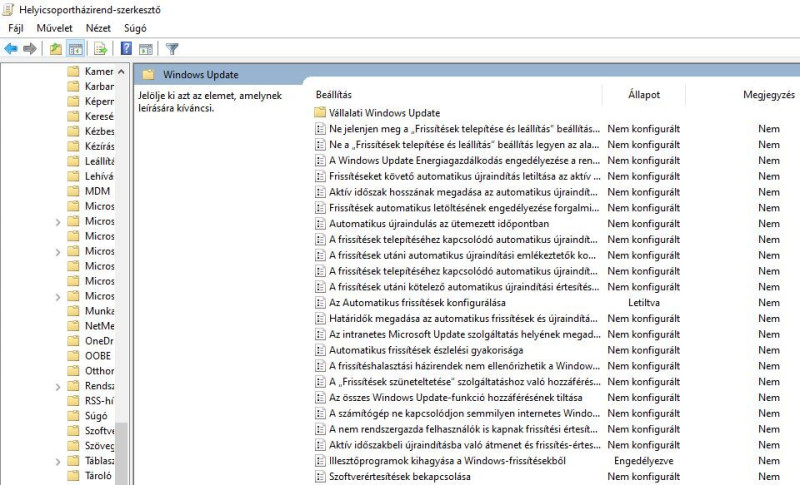Image resolution: width=800 pixels, height=485 pixels.
Task: Select the Kézírás tree item
Action: pyautogui.click(x=99, y=146)
